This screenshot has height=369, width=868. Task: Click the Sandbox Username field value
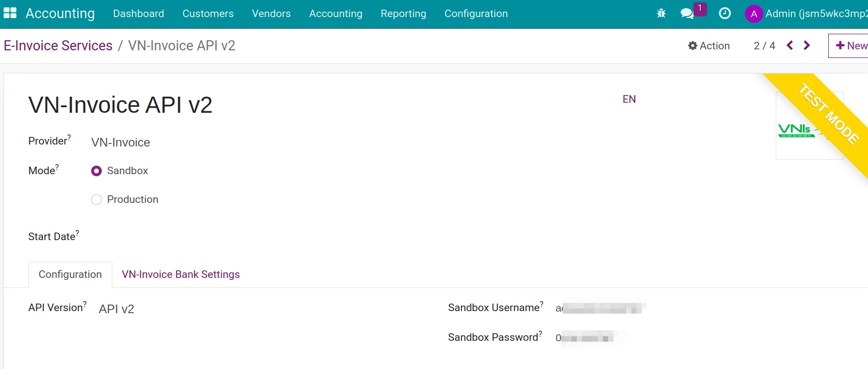tap(600, 308)
